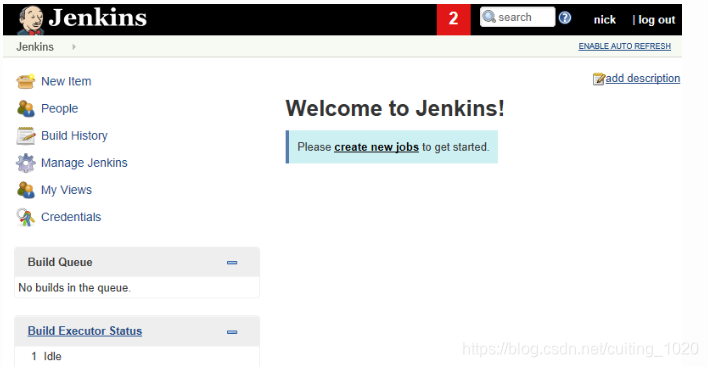This screenshot has height=367, width=708.
Task: Click the Jenkins title text in header
Action: coord(98,18)
